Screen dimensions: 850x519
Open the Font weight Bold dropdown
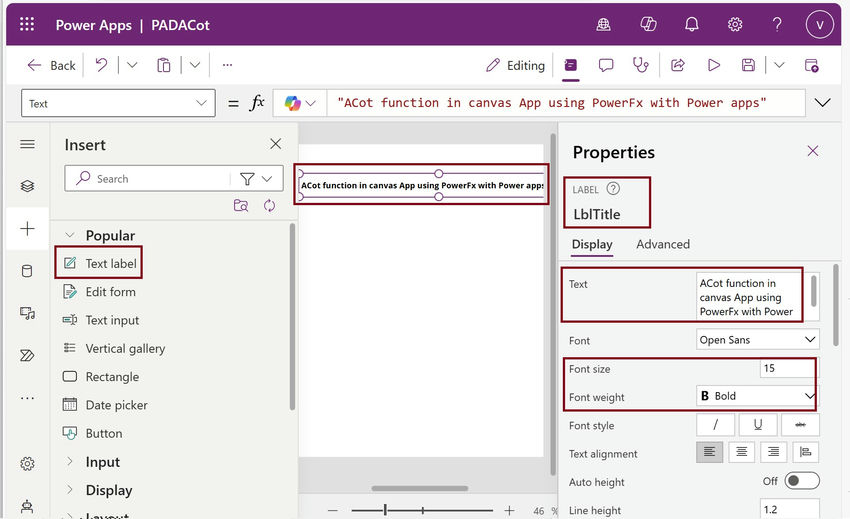point(757,396)
